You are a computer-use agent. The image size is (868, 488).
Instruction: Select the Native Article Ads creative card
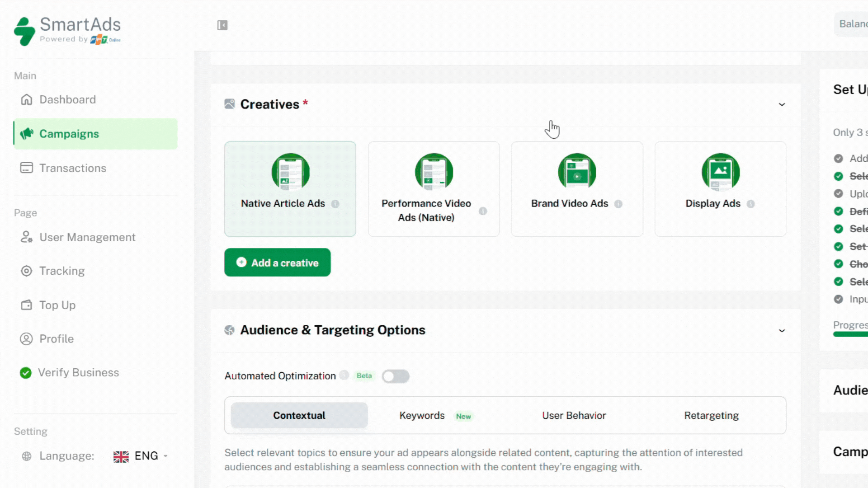pos(290,189)
